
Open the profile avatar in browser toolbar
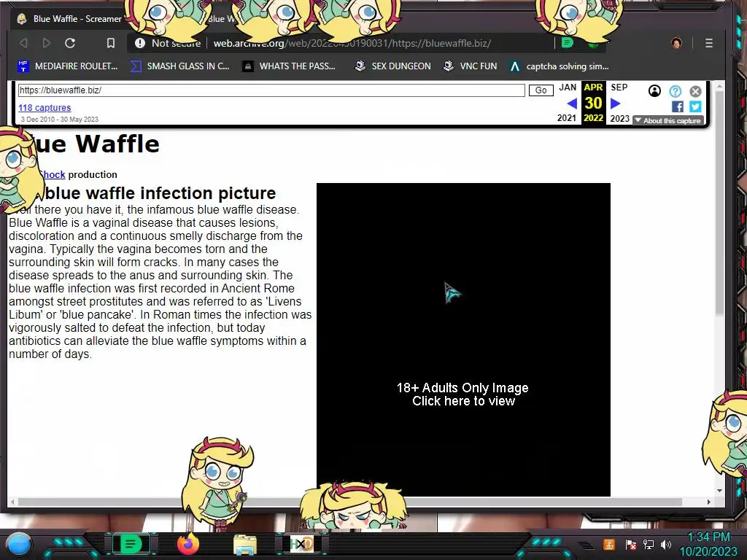pos(676,43)
